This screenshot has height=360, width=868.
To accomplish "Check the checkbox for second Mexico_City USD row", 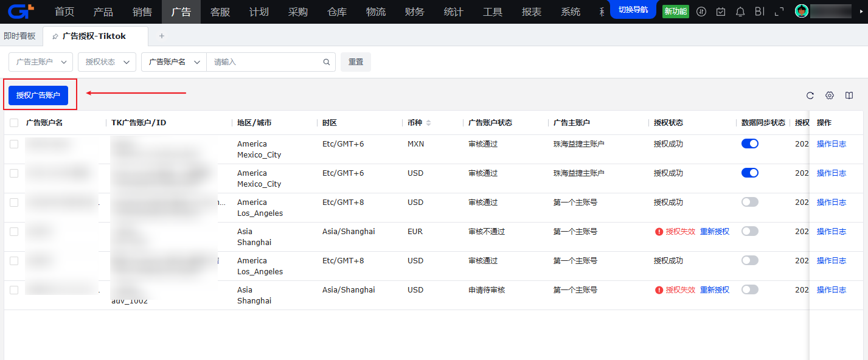I will click(14, 173).
